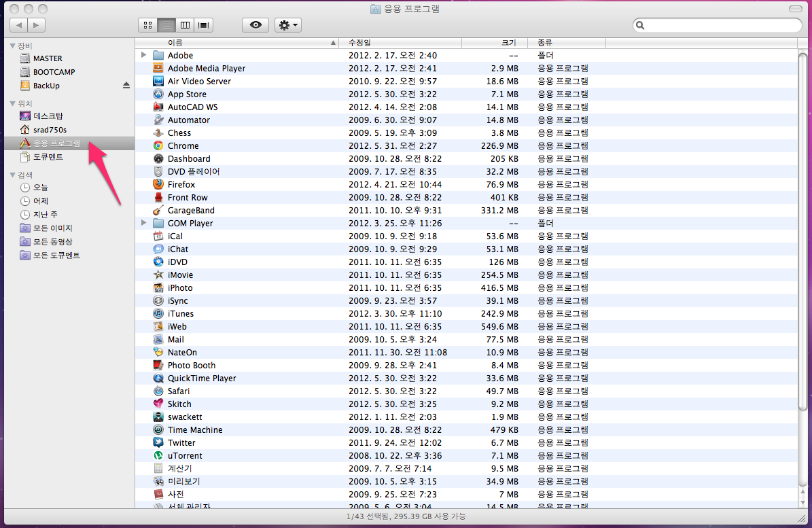
Task: Collapse the 검색 sidebar section
Action: (x=12, y=175)
